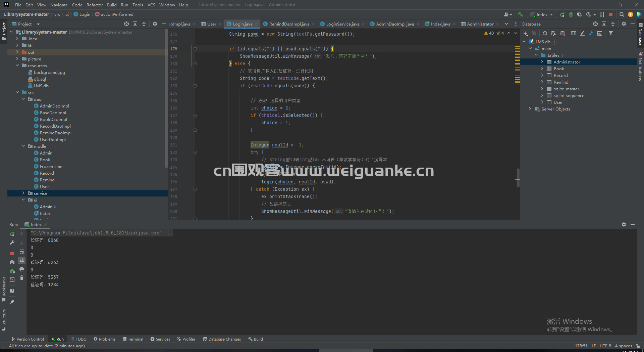Open the Navigate menu
Image resolution: width=644 pixels, height=352 pixels.
coord(59,5)
